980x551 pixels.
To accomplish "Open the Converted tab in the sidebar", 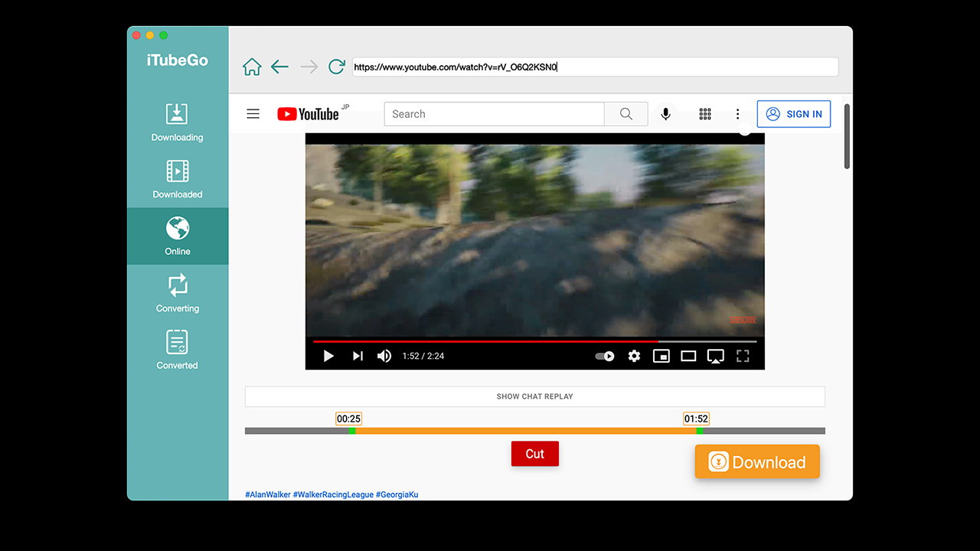I will tap(177, 350).
